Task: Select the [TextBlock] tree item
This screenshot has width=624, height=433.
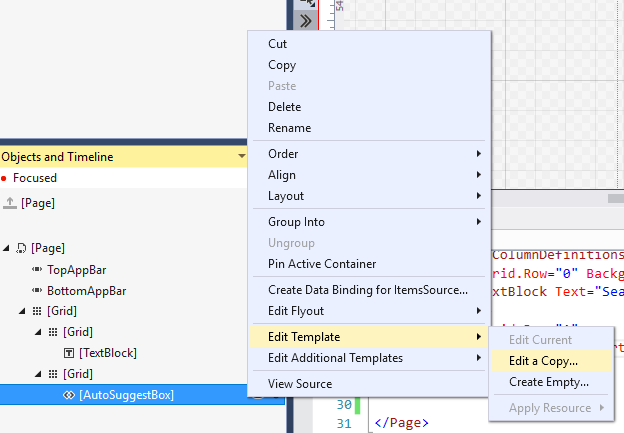Action: click(x=108, y=353)
